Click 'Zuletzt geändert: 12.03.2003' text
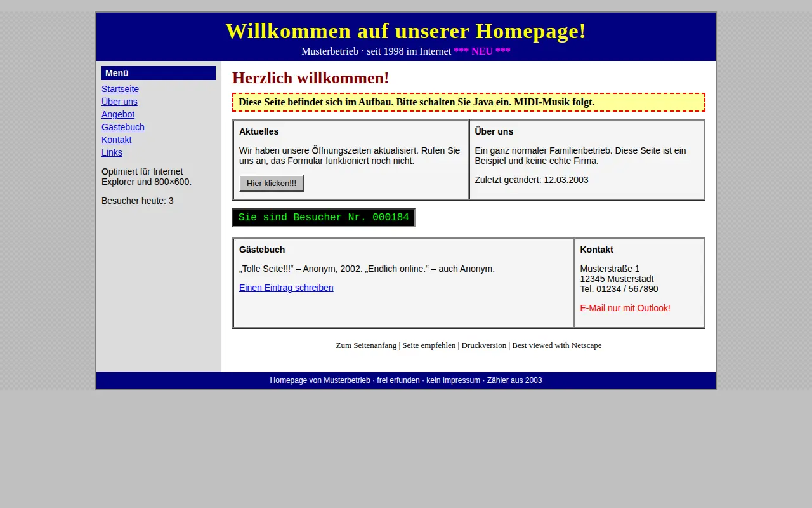The height and width of the screenshot is (508, 812). [x=532, y=180]
